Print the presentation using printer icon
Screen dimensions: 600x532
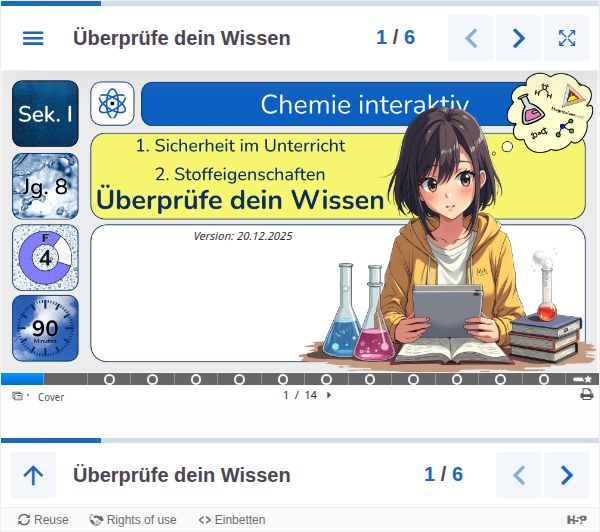587,394
